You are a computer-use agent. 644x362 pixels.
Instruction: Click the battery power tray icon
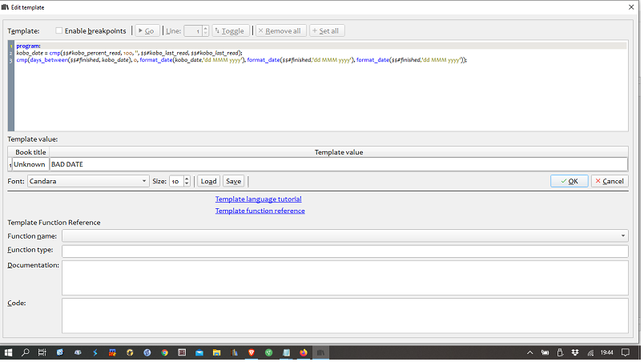(x=545, y=352)
